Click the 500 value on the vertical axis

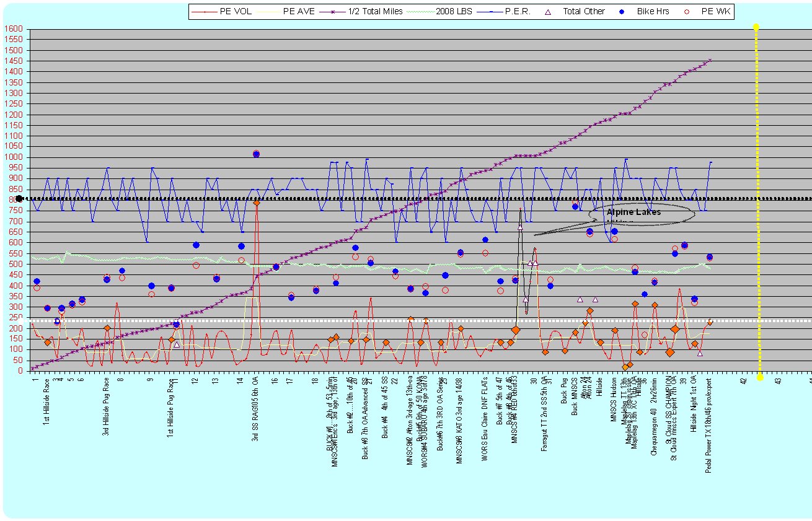pyautogui.click(x=16, y=264)
